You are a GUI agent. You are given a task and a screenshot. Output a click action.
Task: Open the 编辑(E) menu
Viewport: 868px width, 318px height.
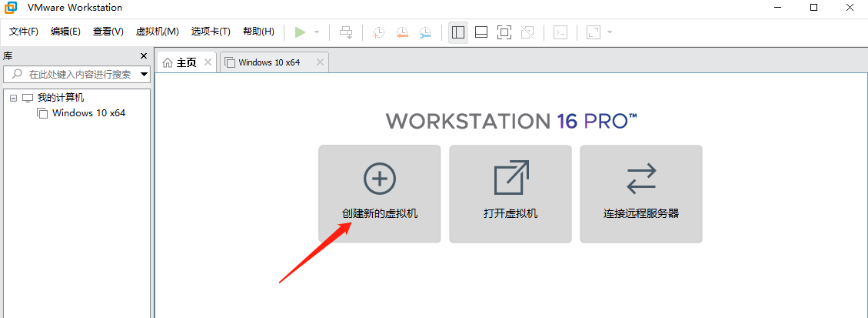tap(65, 32)
